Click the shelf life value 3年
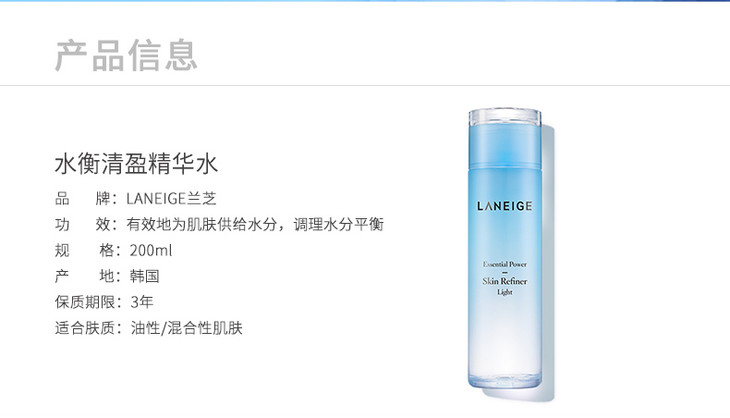This screenshot has height=418, width=730. 142,302
